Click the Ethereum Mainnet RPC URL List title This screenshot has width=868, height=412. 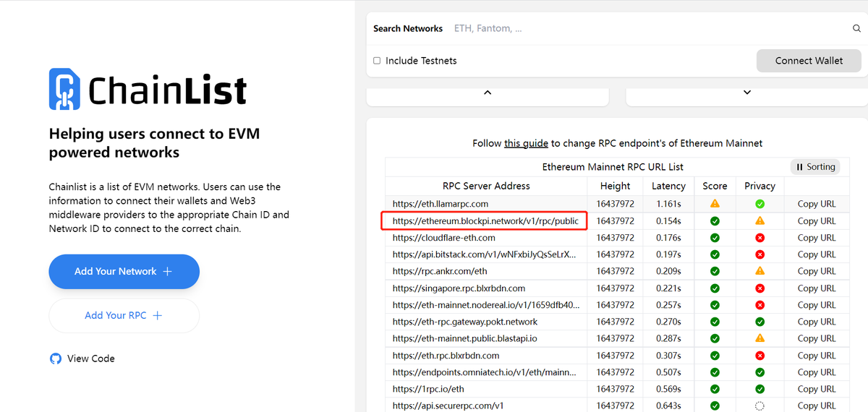[613, 167]
